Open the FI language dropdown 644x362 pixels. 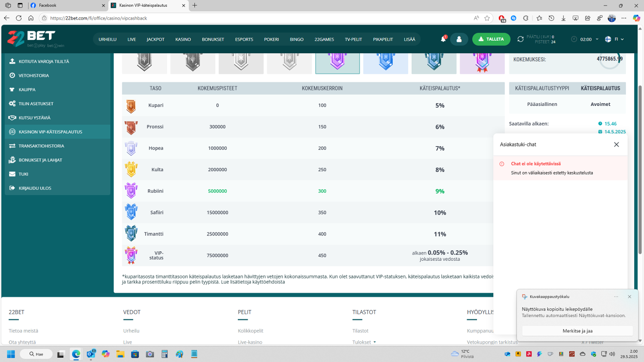point(614,39)
